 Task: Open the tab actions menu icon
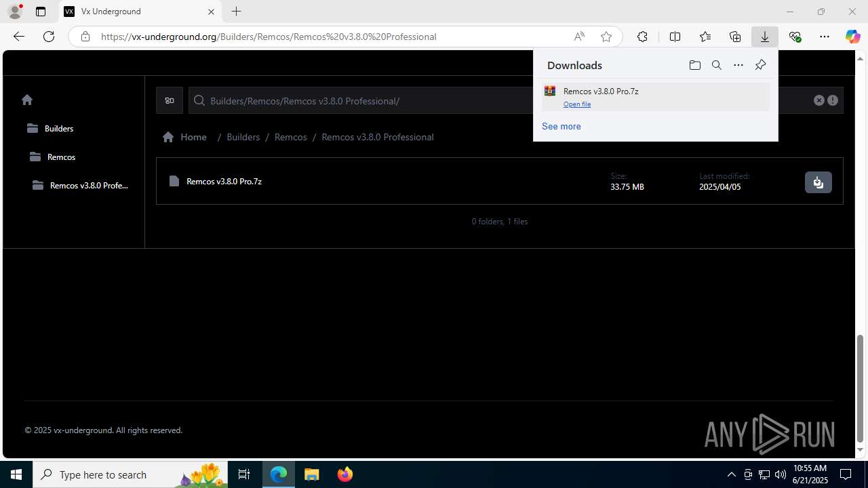click(41, 12)
